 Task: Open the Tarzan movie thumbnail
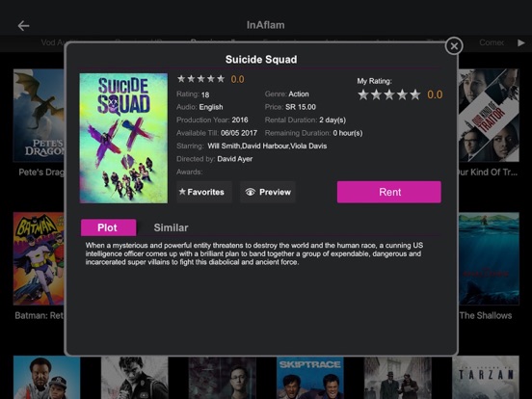(486, 377)
